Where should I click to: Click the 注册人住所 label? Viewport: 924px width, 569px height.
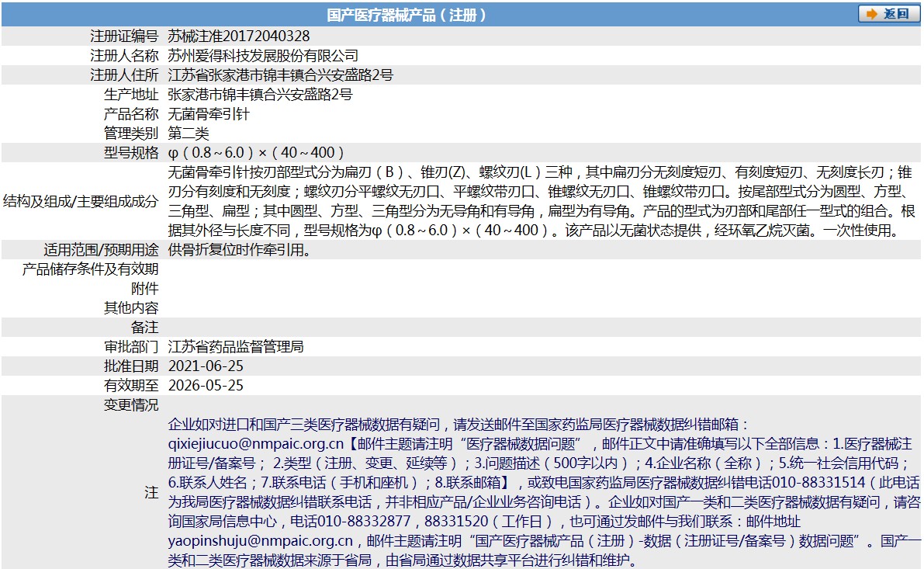(x=124, y=75)
